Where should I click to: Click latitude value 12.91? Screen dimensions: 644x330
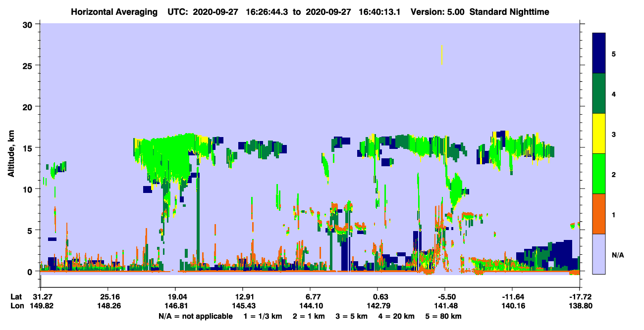(x=242, y=297)
